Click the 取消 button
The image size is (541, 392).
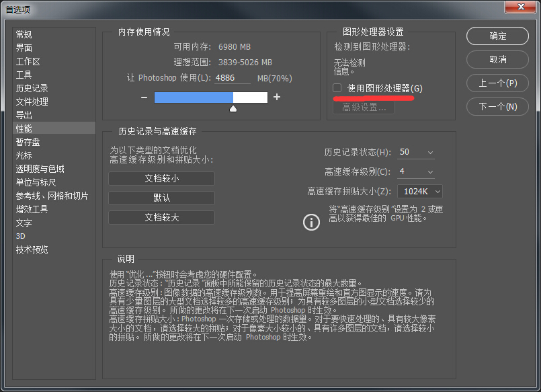[497, 59]
